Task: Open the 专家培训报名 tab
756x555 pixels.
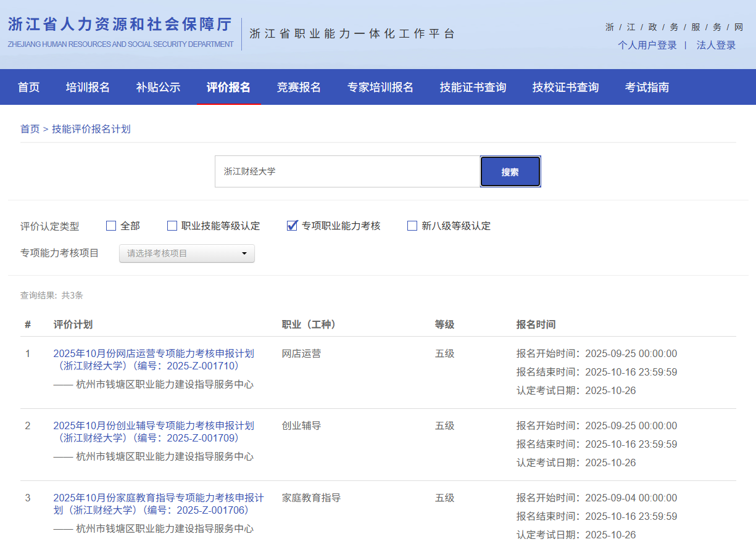Action: click(x=380, y=87)
